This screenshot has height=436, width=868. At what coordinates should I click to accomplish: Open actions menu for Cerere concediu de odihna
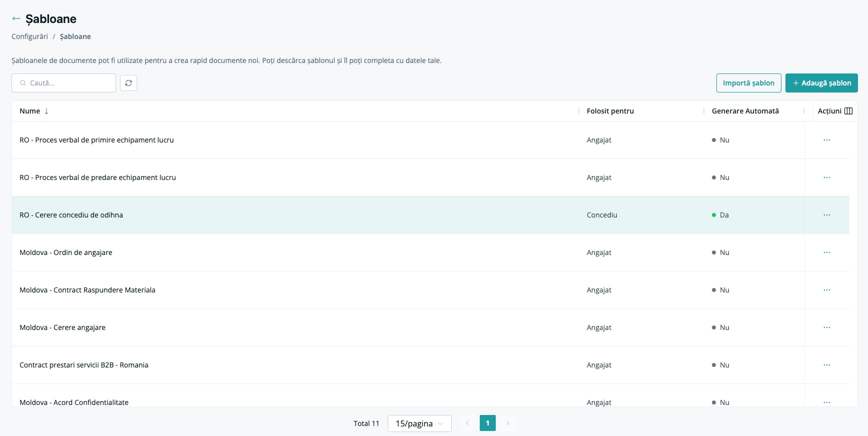pyautogui.click(x=827, y=215)
